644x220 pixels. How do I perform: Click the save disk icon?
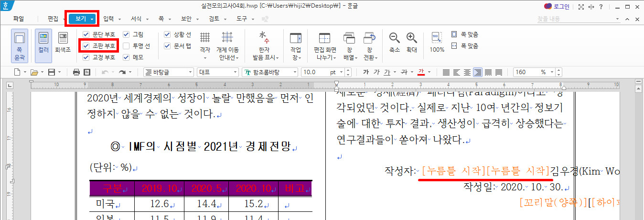point(49,72)
